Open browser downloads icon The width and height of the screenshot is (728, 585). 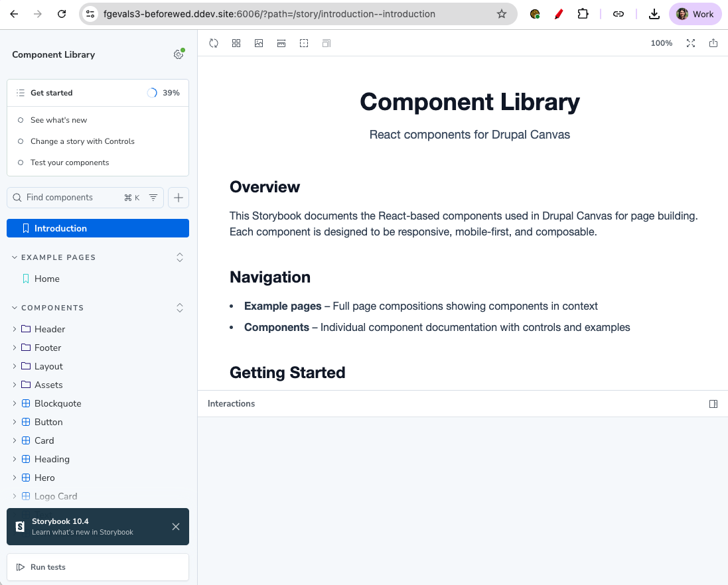click(x=654, y=14)
